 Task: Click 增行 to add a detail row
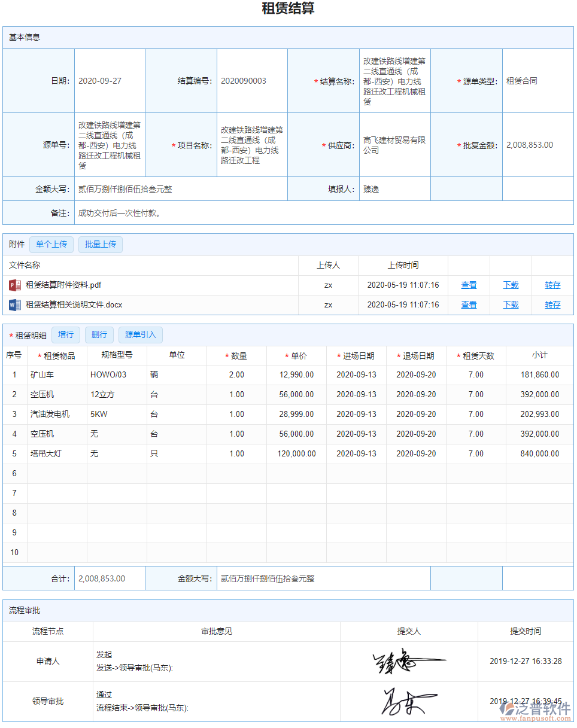66,334
